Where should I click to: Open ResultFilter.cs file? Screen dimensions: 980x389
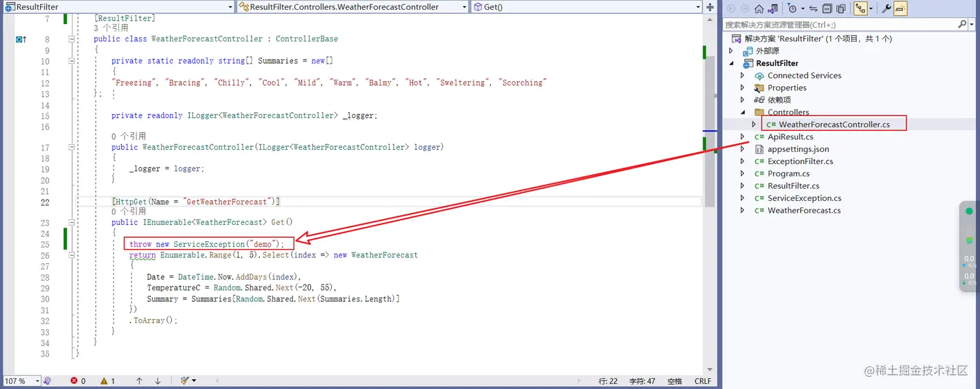coord(793,186)
